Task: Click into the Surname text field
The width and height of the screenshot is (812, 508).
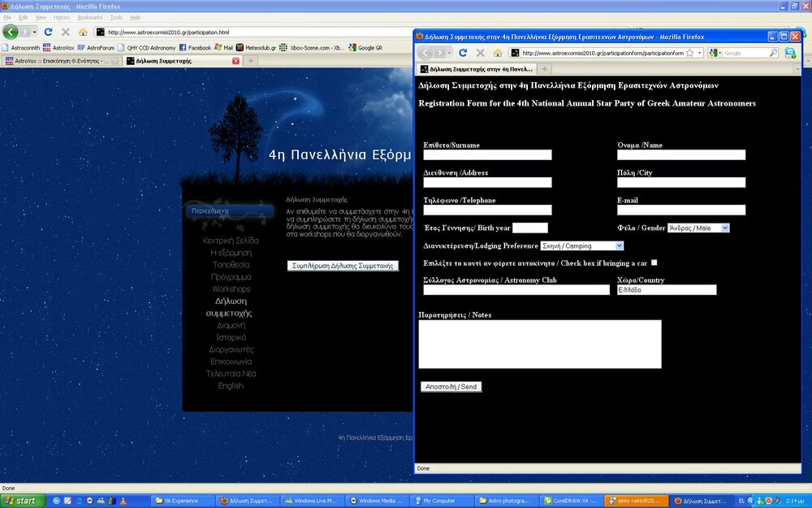Action: 487,155
